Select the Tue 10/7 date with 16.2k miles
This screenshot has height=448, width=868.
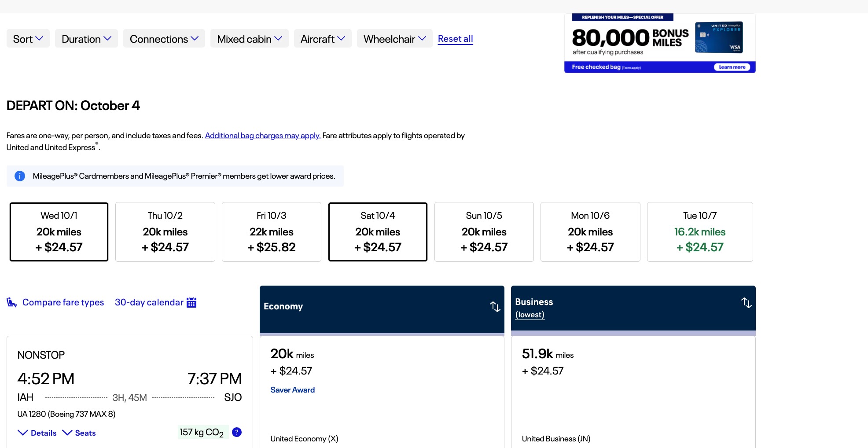[x=699, y=232]
